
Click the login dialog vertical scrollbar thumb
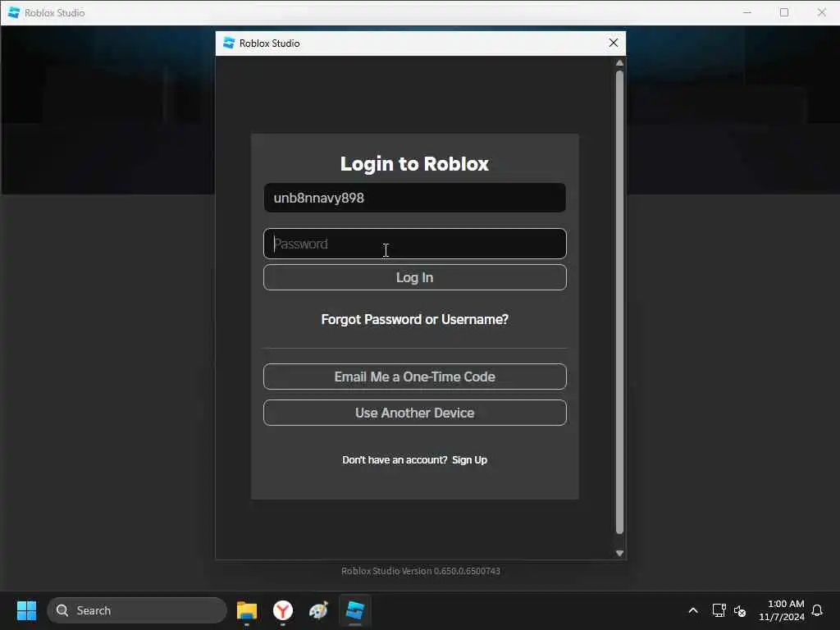tap(620, 302)
